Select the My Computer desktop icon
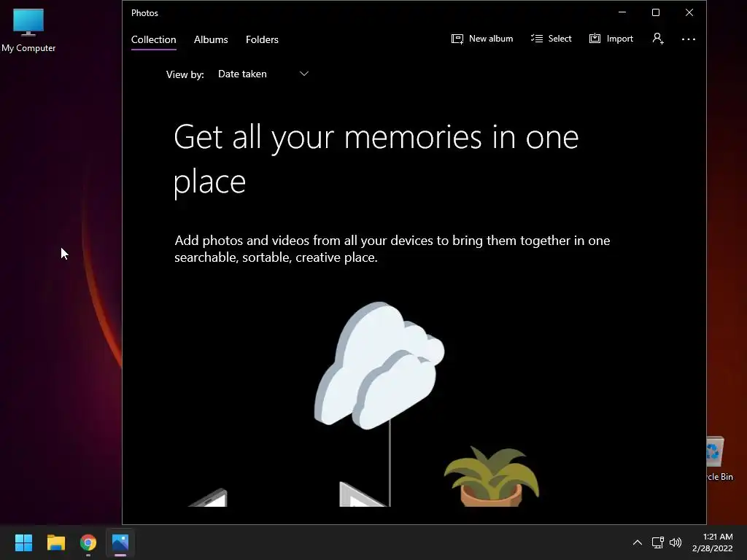Screen dimensions: 747x560 pos(28,31)
